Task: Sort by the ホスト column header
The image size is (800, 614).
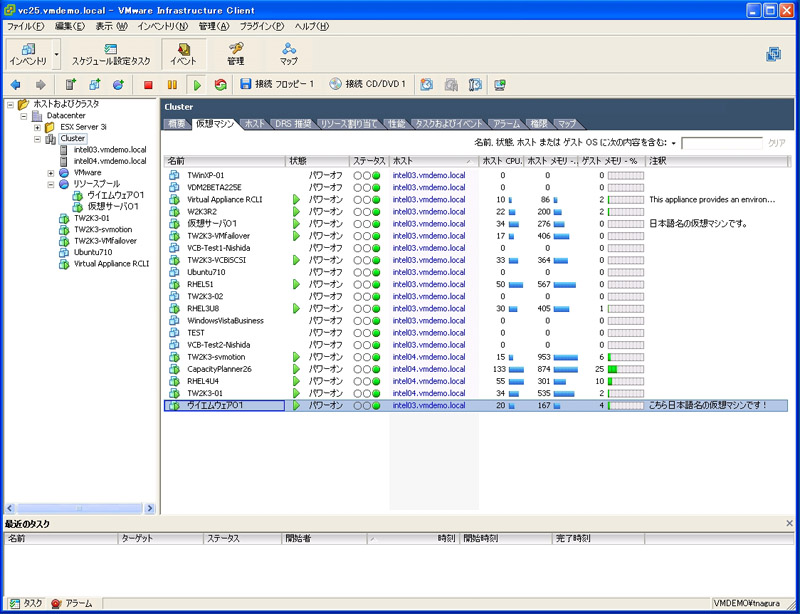Action: 434,161
